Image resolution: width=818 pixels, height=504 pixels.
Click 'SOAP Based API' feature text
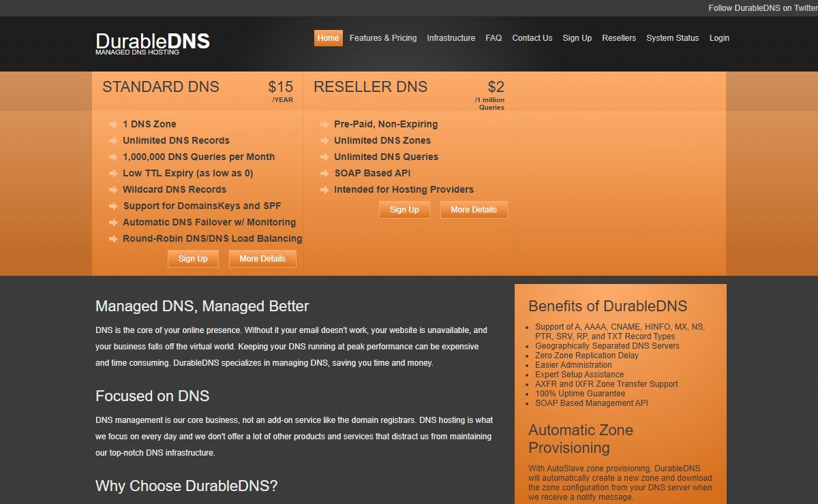(x=372, y=173)
